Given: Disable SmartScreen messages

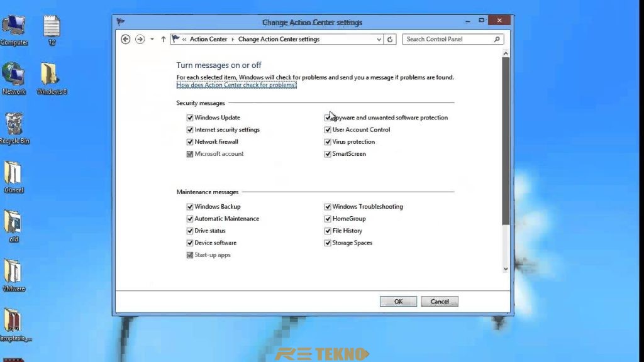Looking at the screenshot, I should [x=327, y=154].
